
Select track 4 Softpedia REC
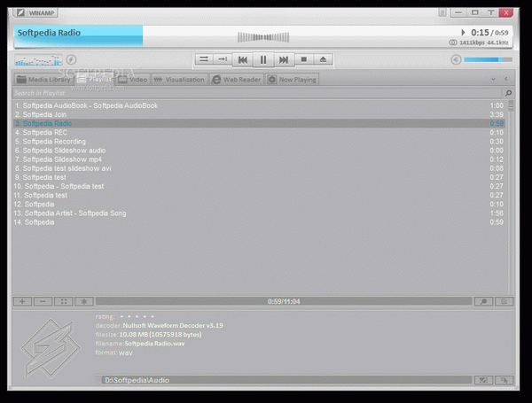(259, 133)
